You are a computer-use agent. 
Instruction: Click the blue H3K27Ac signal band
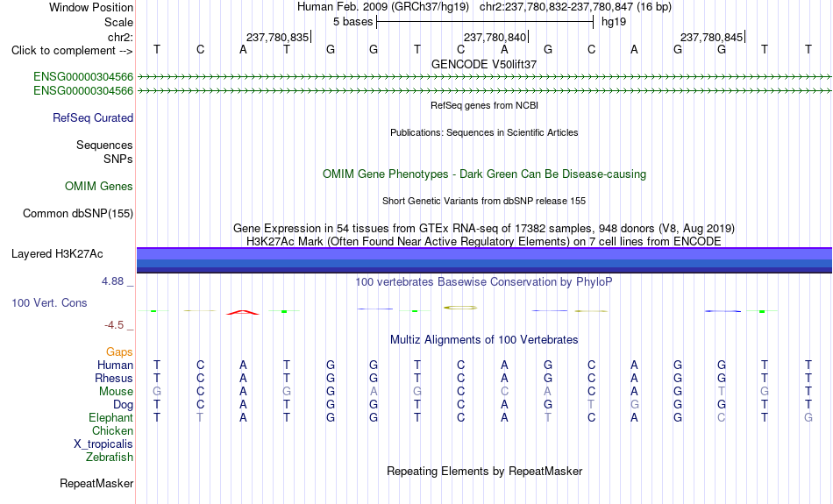click(484, 260)
